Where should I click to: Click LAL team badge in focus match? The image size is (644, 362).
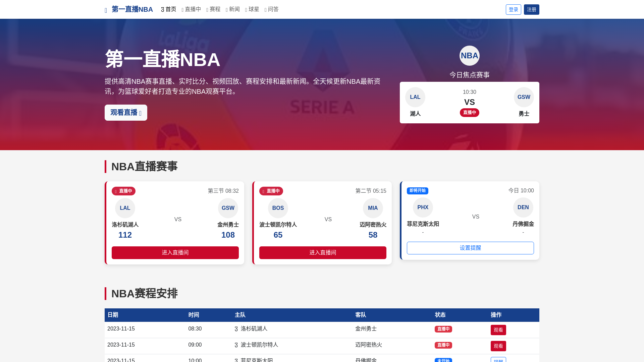415,97
